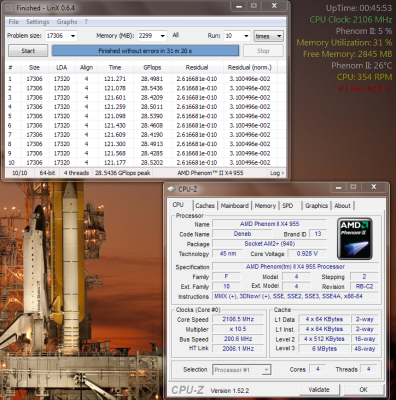
Task: Click the 64-bit status entry
Action: click(x=47, y=173)
